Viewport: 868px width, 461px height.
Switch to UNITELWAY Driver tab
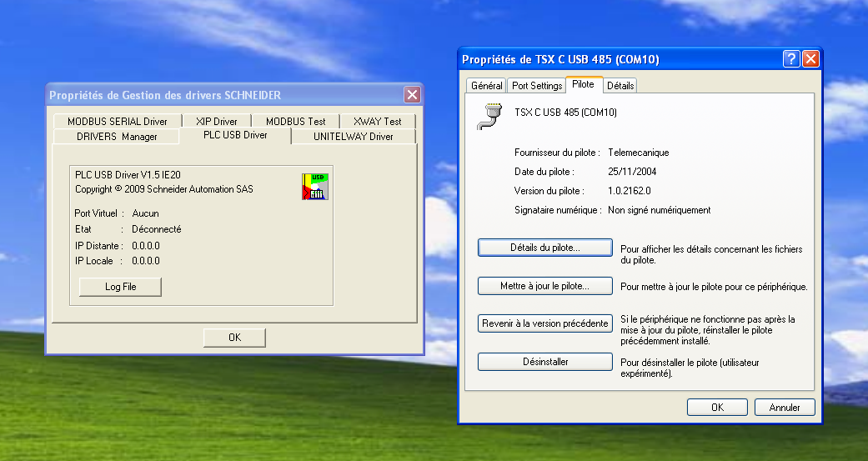pos(353,136)
